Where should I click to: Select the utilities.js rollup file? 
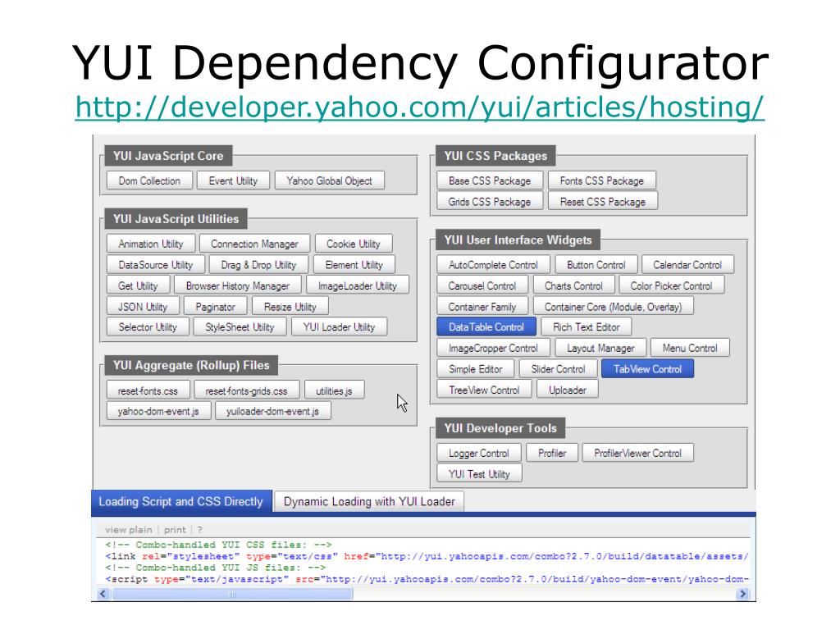point(335,390)
